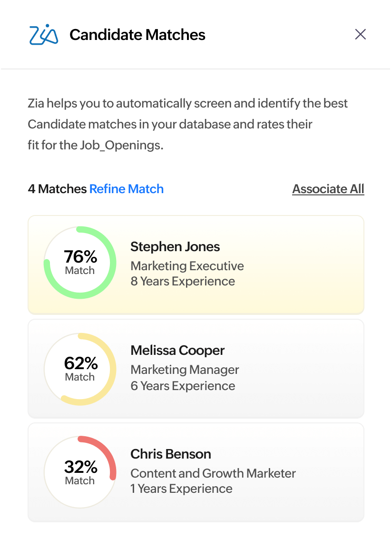Select candidate Chris Benson
Screen dimensions: 392x548
[x=196, y=471]
